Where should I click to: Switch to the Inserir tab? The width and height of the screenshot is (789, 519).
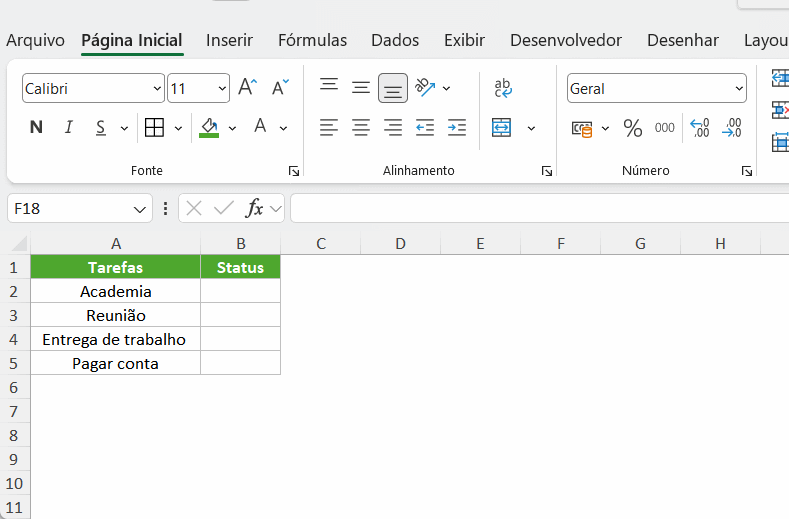[229, 40]
